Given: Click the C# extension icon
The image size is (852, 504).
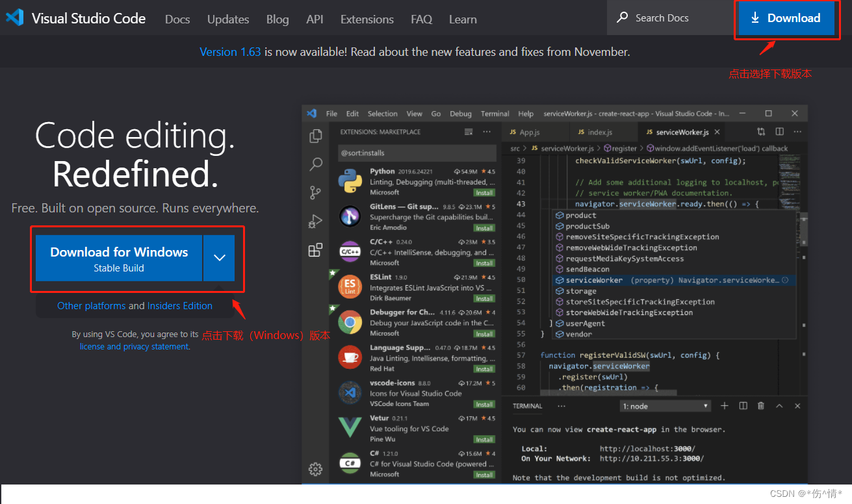Looking at the screenshot, I should pos(350,463).
